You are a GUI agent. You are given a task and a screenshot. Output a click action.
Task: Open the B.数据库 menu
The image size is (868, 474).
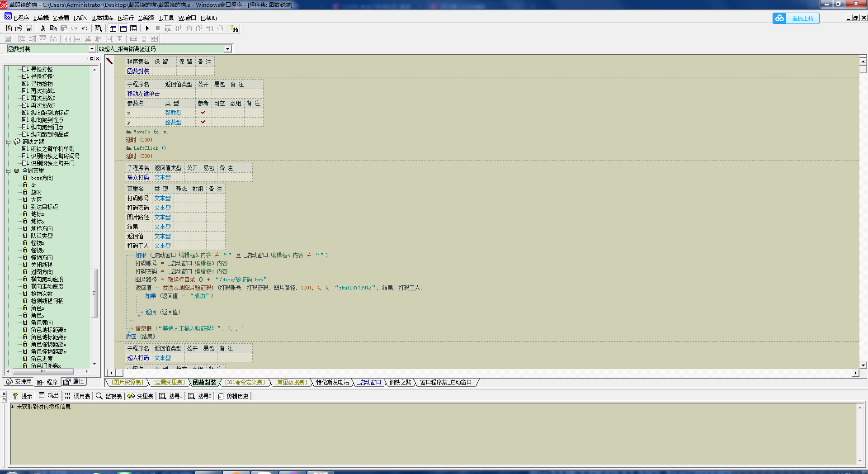tap(103, 18)
